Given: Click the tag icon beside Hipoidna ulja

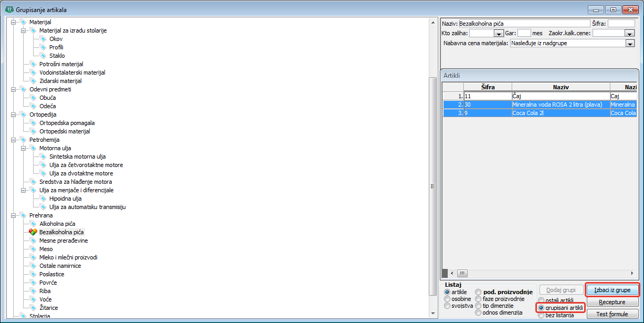Looking at the screenshot, I should pos(43,199).
